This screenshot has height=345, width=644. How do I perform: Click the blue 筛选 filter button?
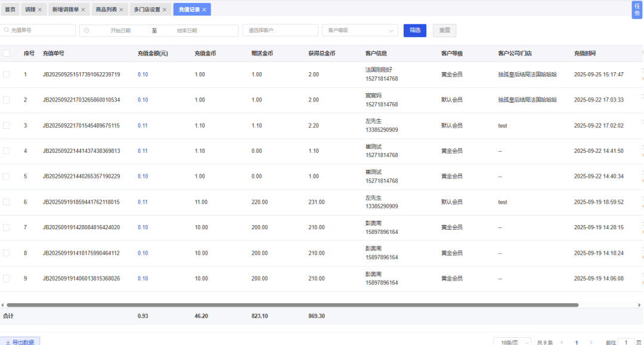[x=414, y=30]
